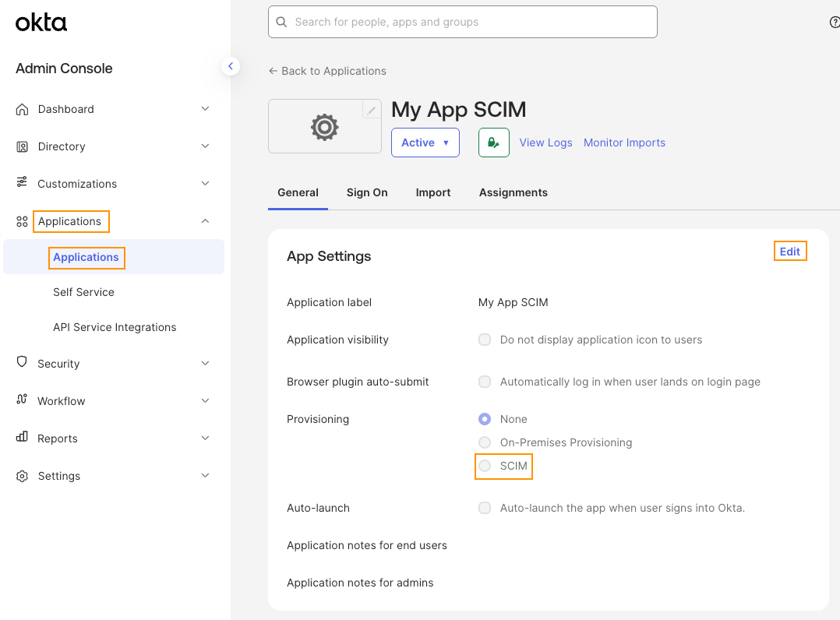Expand the Security menu chevron
Image resolution: width=840 pixels, height=620 pixels.
tap(205, 364)
